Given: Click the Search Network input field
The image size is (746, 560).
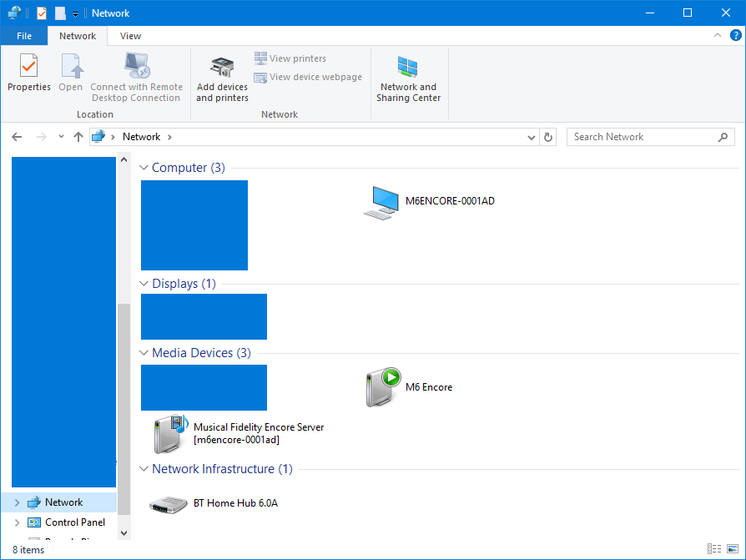Looking at the screenshot, I should point(643,137).
